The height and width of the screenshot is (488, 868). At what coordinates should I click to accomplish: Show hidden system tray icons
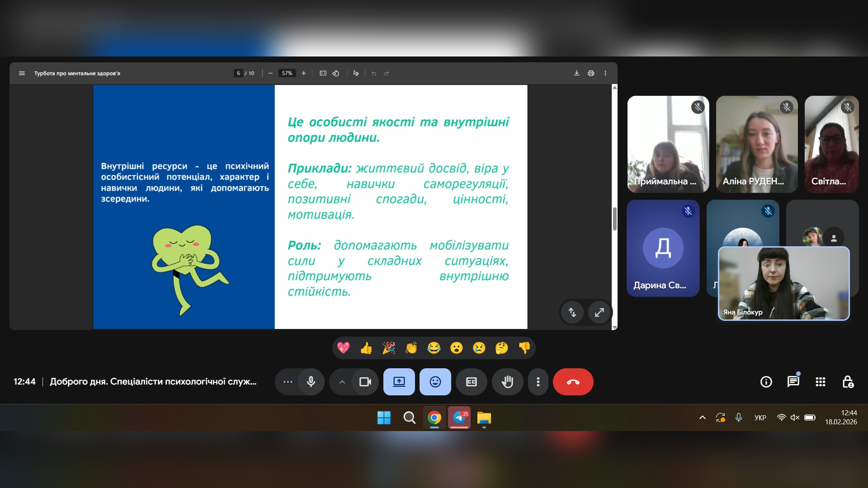point(702,418)
